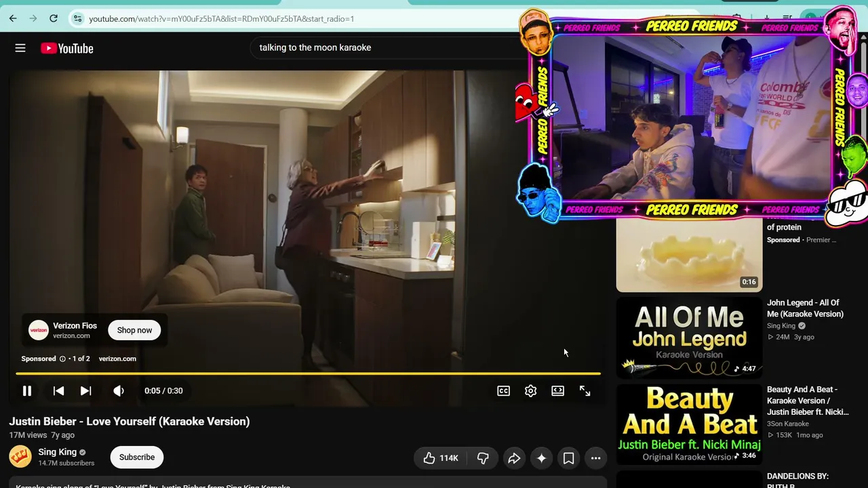Skip to the previous video
Image resolution: width=868 pixels, height=488 pixels.
[x=59, y=391]
